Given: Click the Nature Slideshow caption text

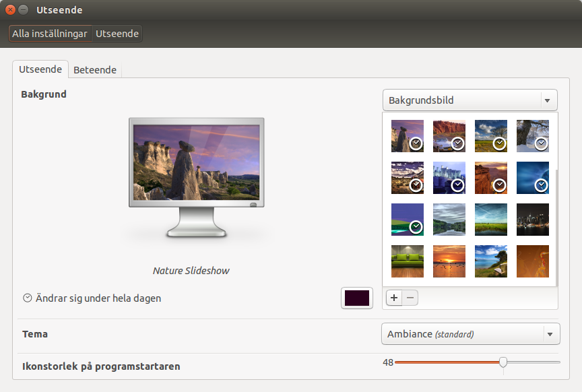Looking at the screenshot, I should [191, 271].
